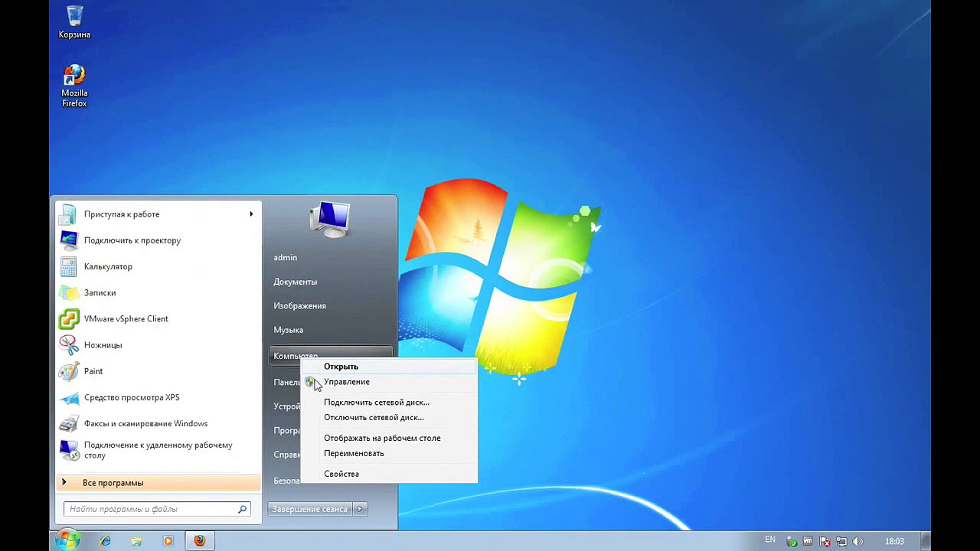Click the 'Найти программы и файлы' search field
The height and width of the screenshot is (551, 980).
pos(152,509)
